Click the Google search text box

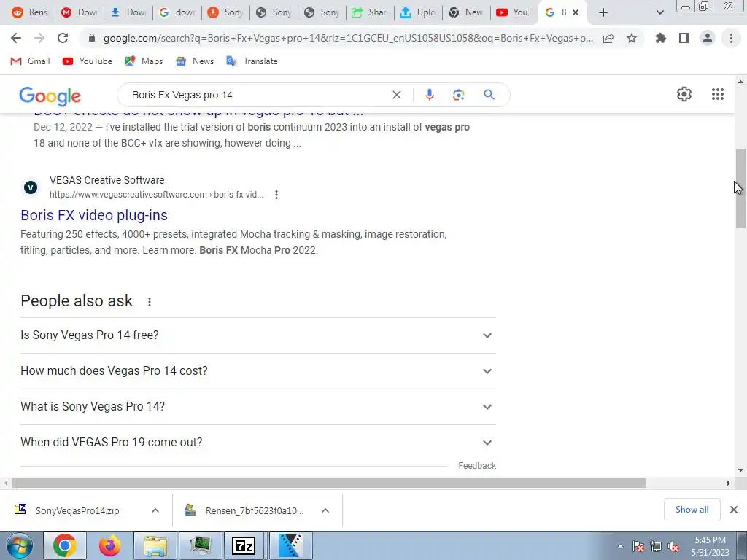point(258,95)
